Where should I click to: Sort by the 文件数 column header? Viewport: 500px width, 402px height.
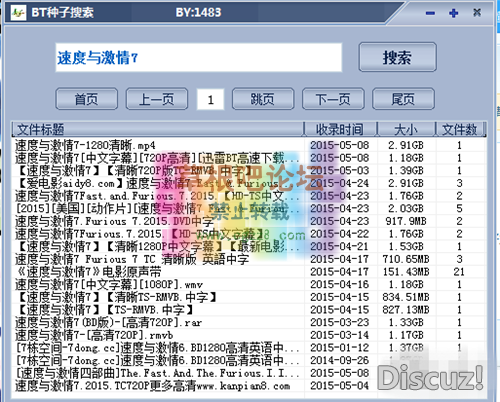(x=460, y=129)
